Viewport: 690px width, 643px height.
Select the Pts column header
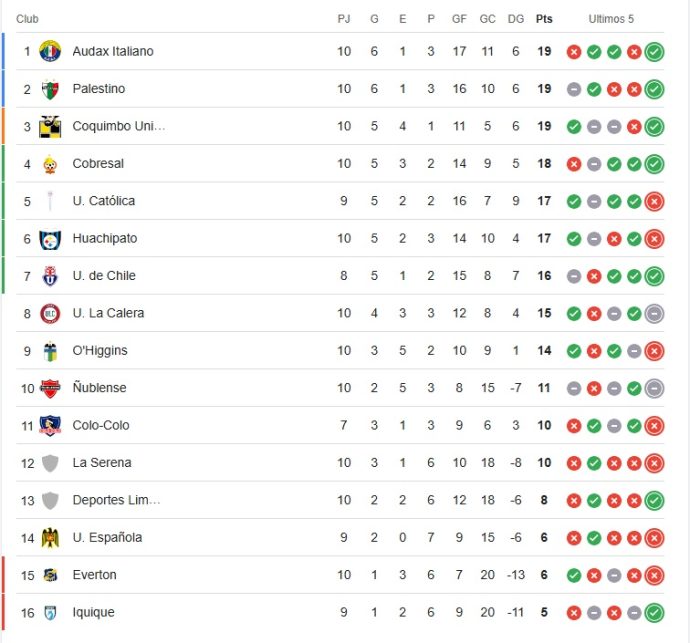tap(544, 19)
